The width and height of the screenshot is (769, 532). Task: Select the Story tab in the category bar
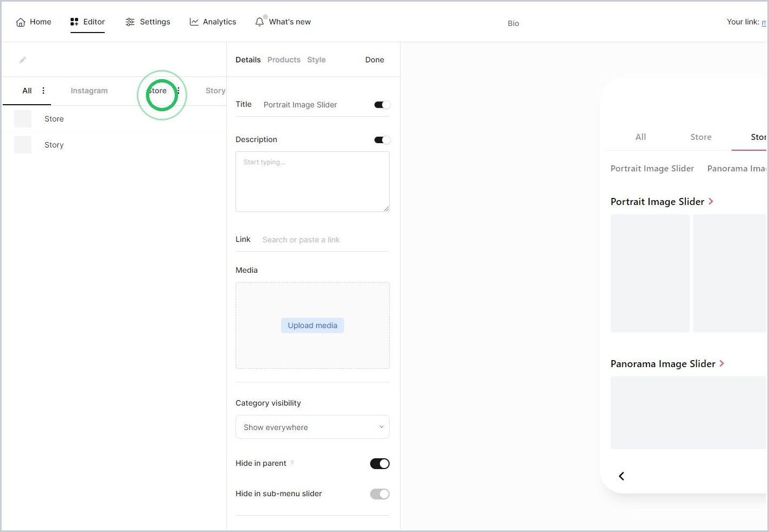point(215,91)
